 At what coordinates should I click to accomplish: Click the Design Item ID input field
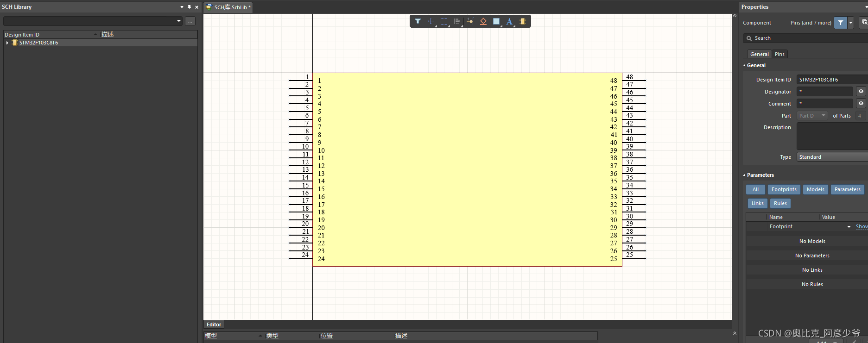pyautogui.click(x=832, y=80)
